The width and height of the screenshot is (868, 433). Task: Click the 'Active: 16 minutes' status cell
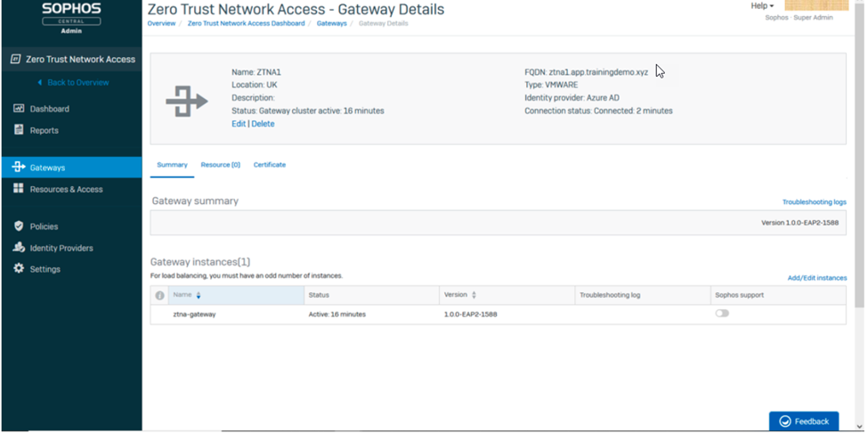(x=337, y=314)
